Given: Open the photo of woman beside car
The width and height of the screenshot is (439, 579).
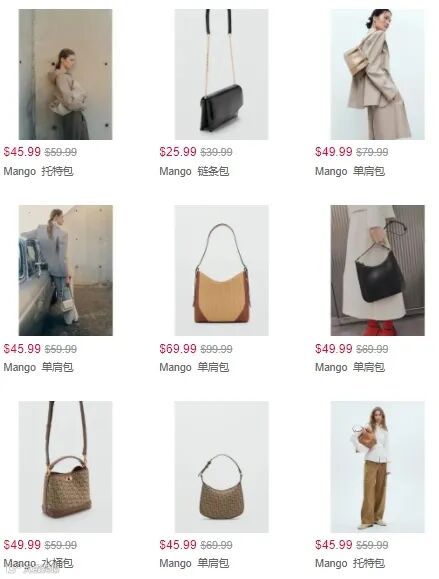Looking at the screenshot, I should 65,270.
